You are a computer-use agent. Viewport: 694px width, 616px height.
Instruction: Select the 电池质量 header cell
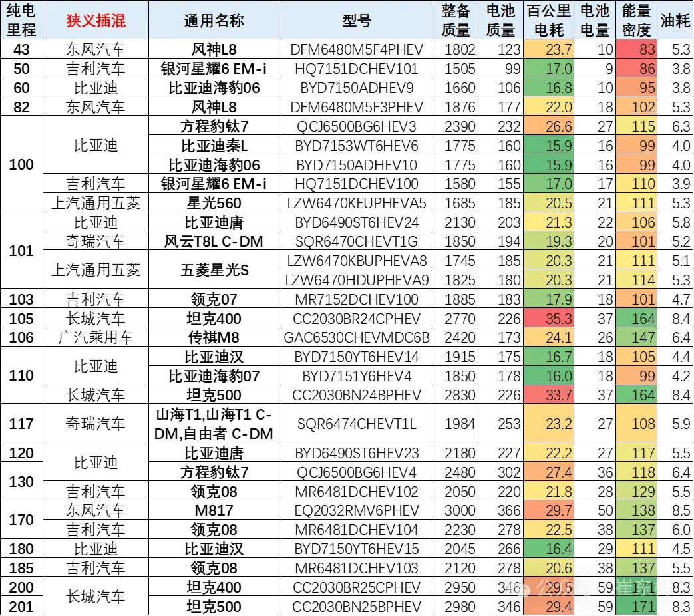pyautogui.click(x=500, y=20)
